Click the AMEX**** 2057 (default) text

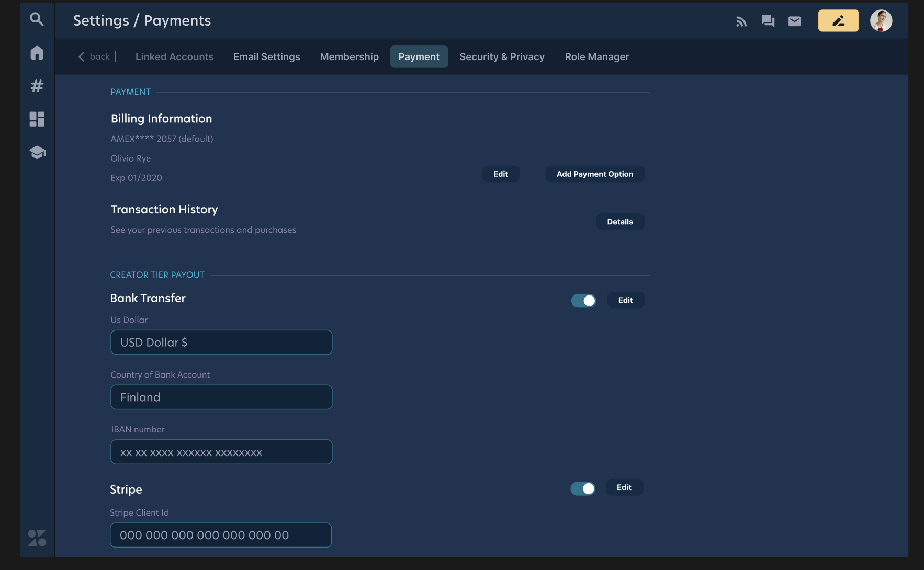point(162,139)
